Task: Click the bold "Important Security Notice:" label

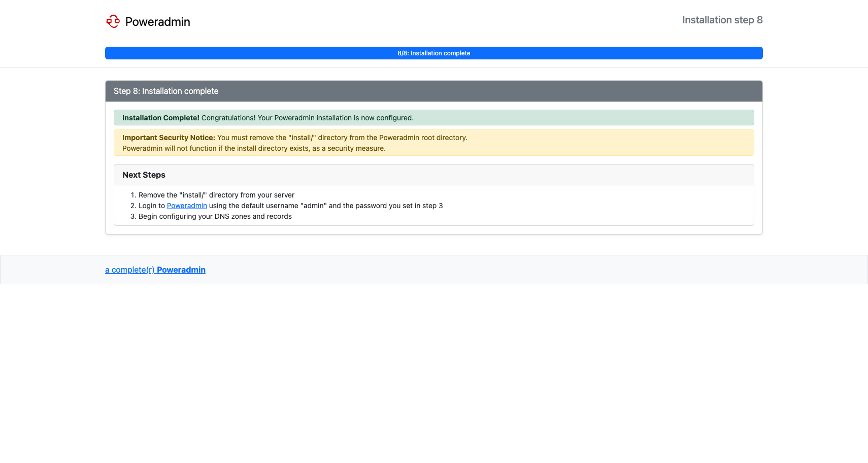Action: [x=169, y=138]
